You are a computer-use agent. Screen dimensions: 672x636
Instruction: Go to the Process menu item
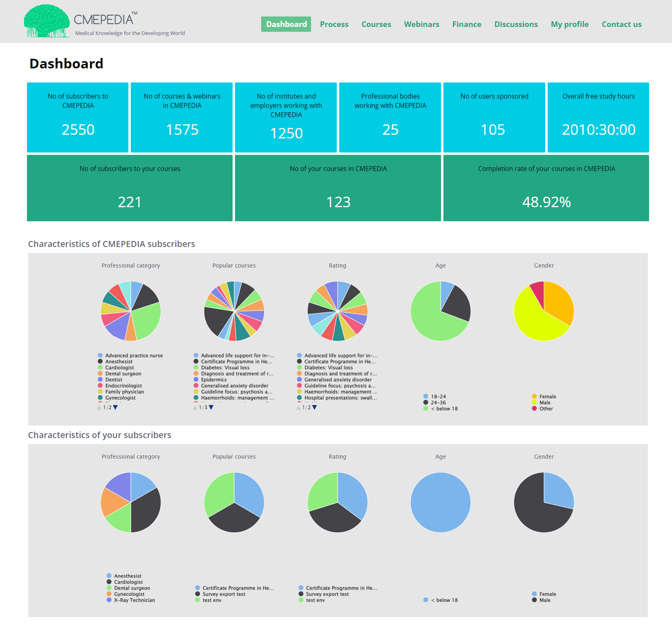334,24
